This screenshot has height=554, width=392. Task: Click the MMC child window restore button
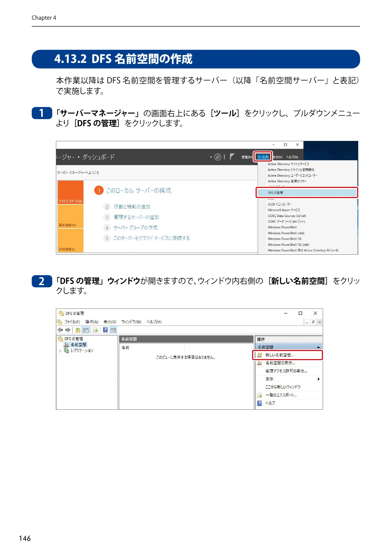[x=313, y=322]
